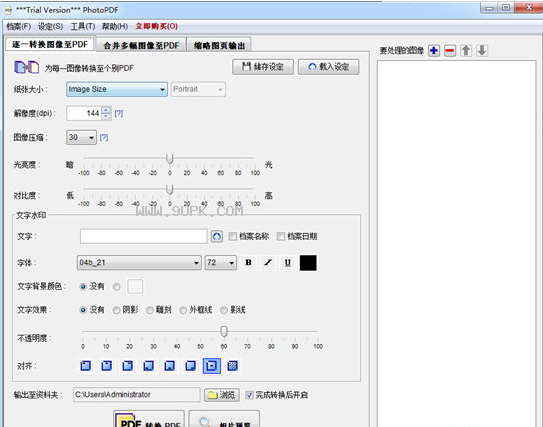Click the 转换 PDF button
Viewport: 543px width, 427px height.
point(149,419)
